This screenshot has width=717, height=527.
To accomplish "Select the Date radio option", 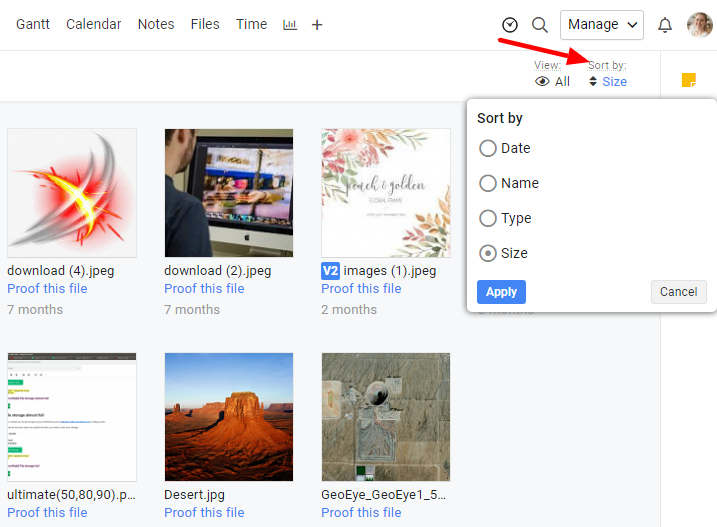I will tap(487, 148).
